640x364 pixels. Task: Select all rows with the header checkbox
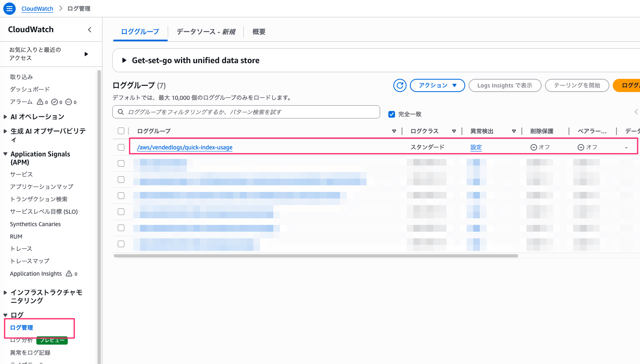point(121,130)
